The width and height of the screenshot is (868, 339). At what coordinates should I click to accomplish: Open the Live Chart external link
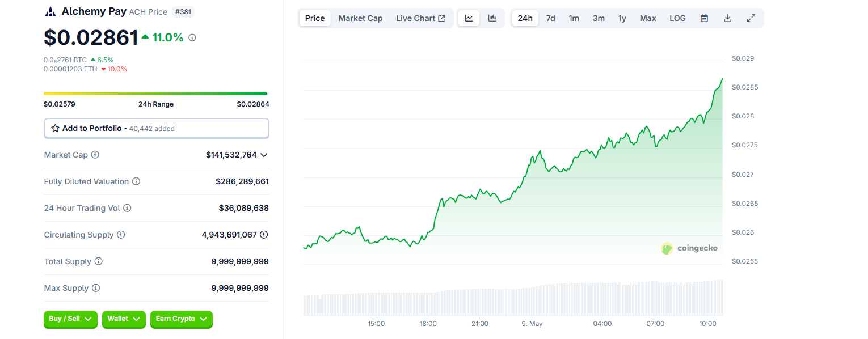pos(420,18)
